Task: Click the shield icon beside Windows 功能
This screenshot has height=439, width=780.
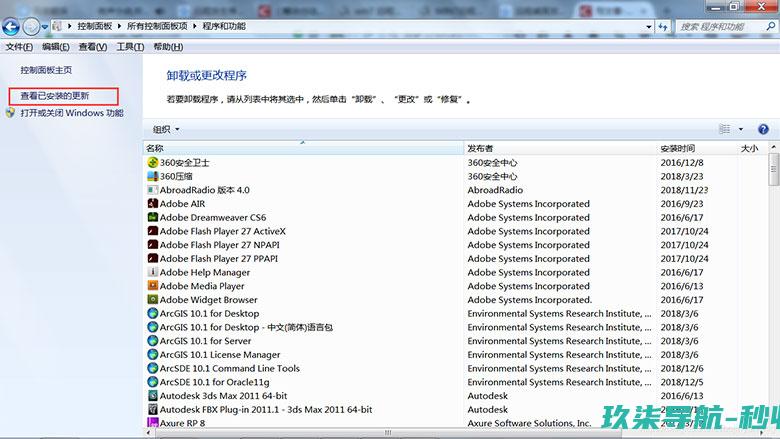Action: click(x=10, y=113)
